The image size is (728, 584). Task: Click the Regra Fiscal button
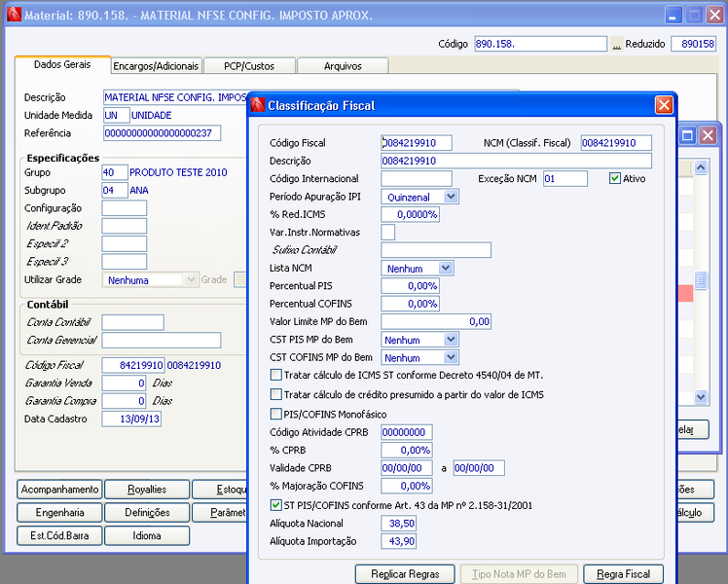coord(623,574)
